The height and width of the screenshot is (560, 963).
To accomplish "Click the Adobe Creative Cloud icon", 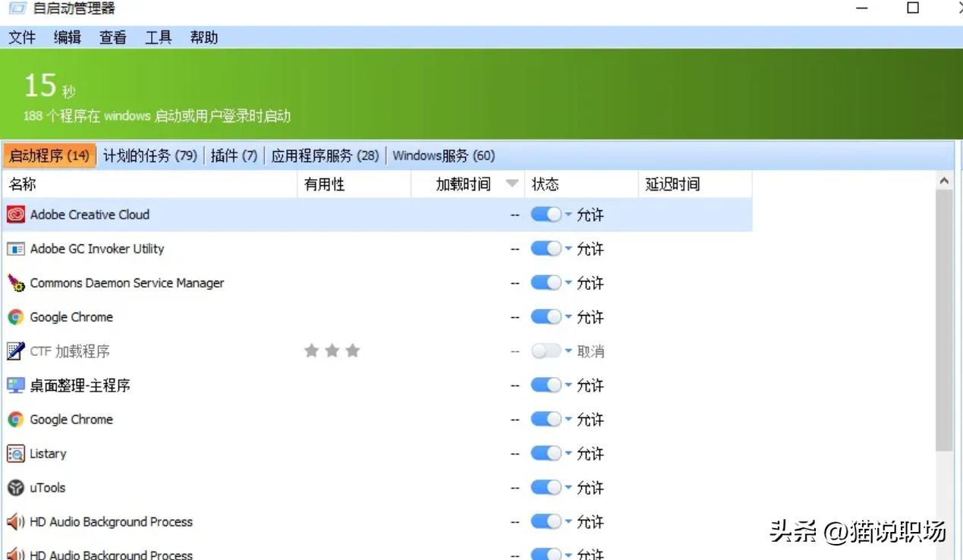I will (17, 214).
